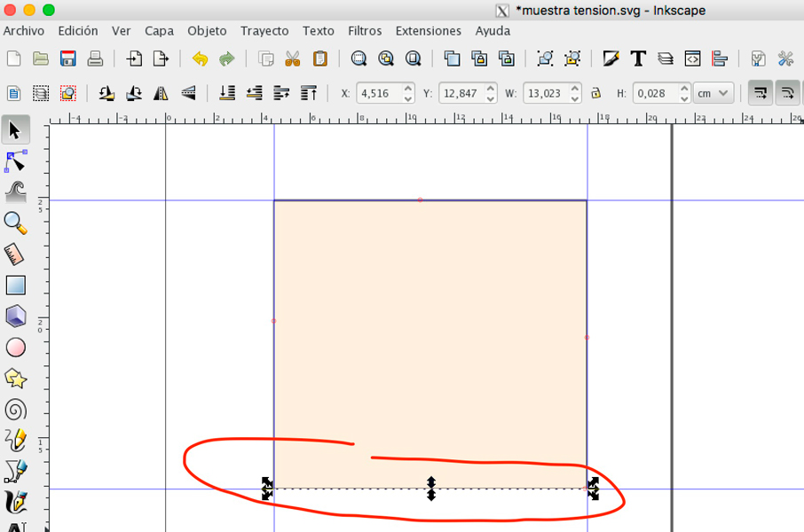Open the XML editor
804x532 pixels.
coord(691,59)
